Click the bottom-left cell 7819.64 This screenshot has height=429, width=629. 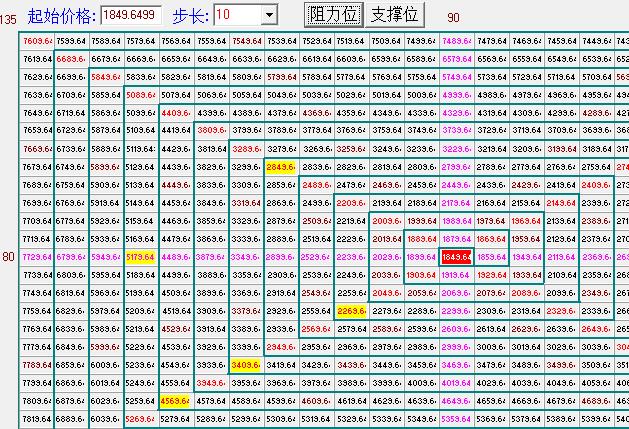pos(36,419)
